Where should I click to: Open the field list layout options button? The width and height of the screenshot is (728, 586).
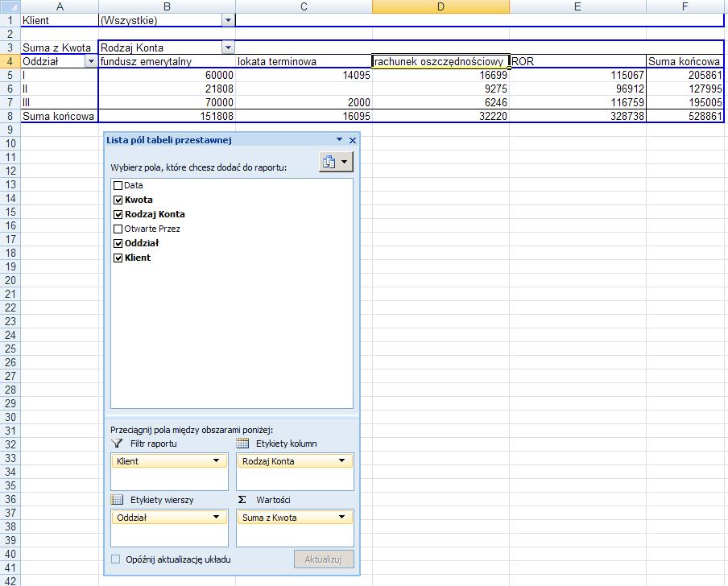click(x=336, y=162)
